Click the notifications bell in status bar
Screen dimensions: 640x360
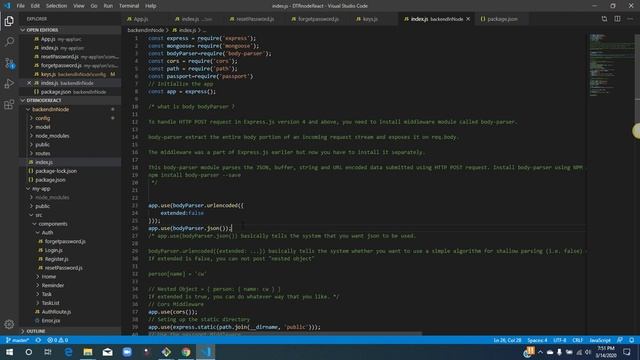631,340
